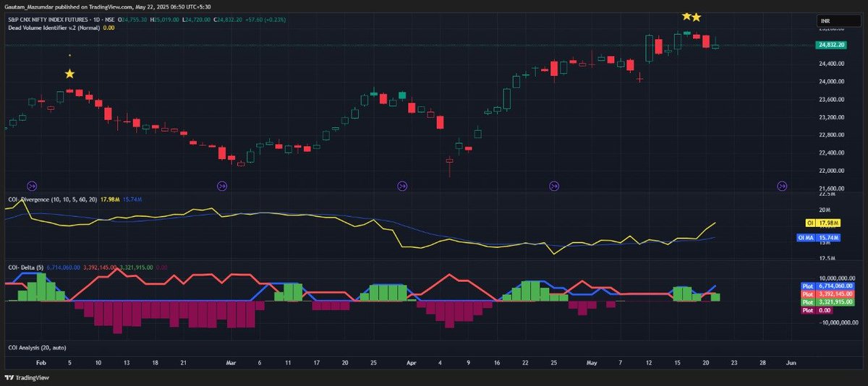This screenshot has height=386, width=868.
Task: Click the 22,400.00 price axis label
Action: 832,153
